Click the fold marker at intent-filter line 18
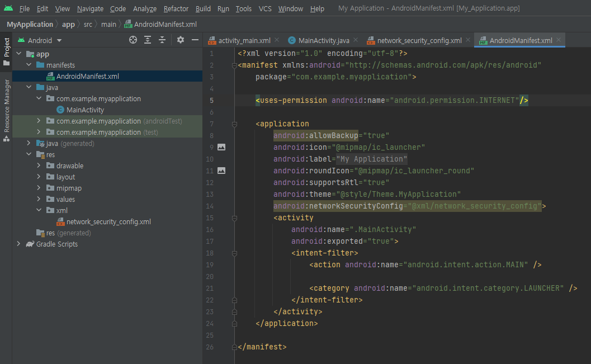 coord(234,253)
